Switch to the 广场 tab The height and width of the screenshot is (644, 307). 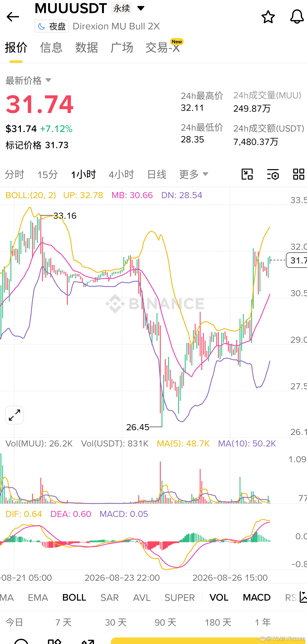[x=122, y=47]
